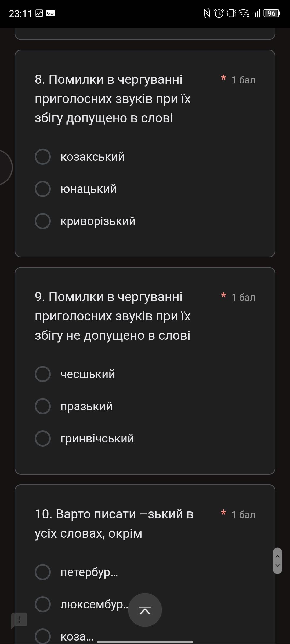
Task: Tap the vibrate mode status icon
Action: click(231, 13)
